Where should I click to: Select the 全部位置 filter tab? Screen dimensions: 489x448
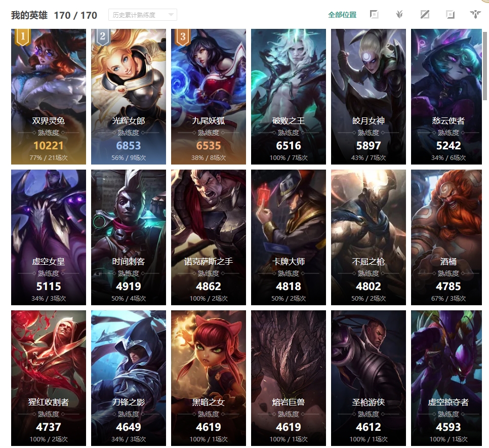[x=342, y=15]
